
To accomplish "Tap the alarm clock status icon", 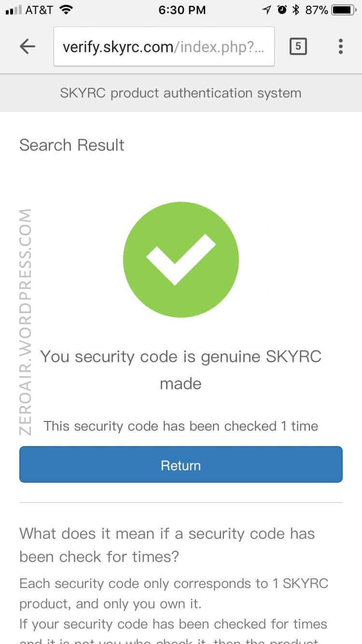I will click(x=282, y=10).
